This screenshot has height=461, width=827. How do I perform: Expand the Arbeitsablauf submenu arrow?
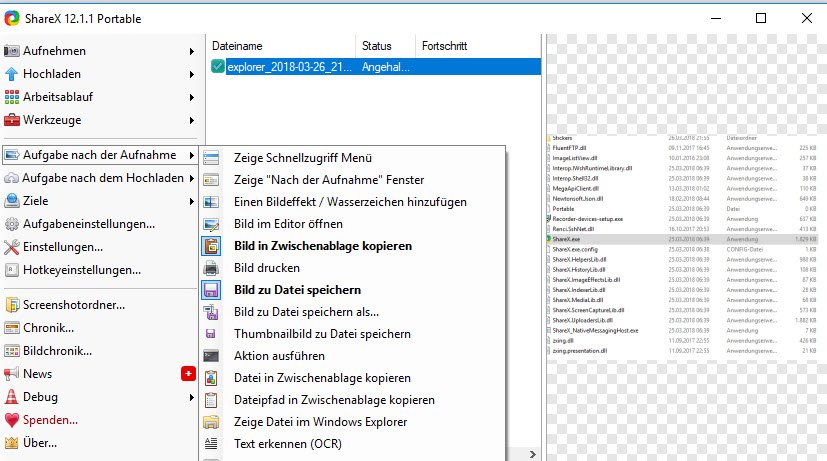(191, 98)
